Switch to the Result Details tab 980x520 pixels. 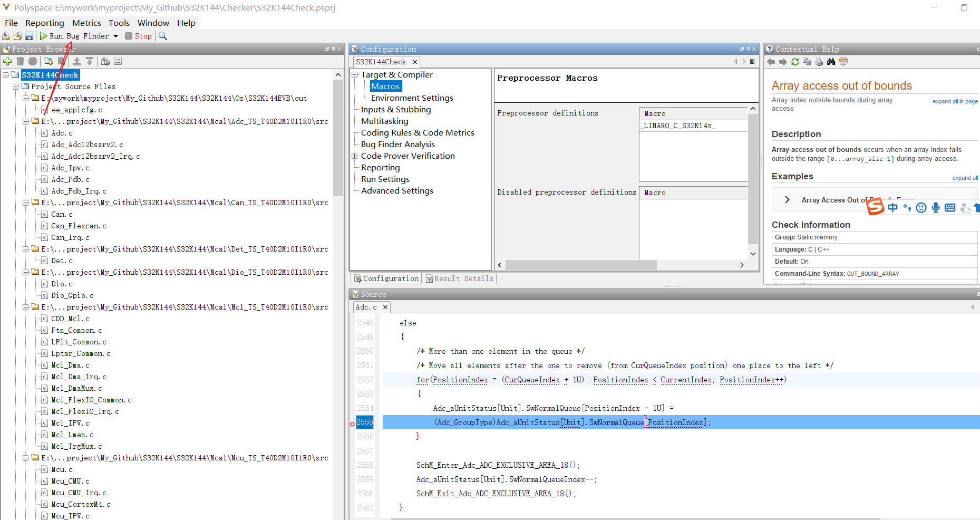460,278
